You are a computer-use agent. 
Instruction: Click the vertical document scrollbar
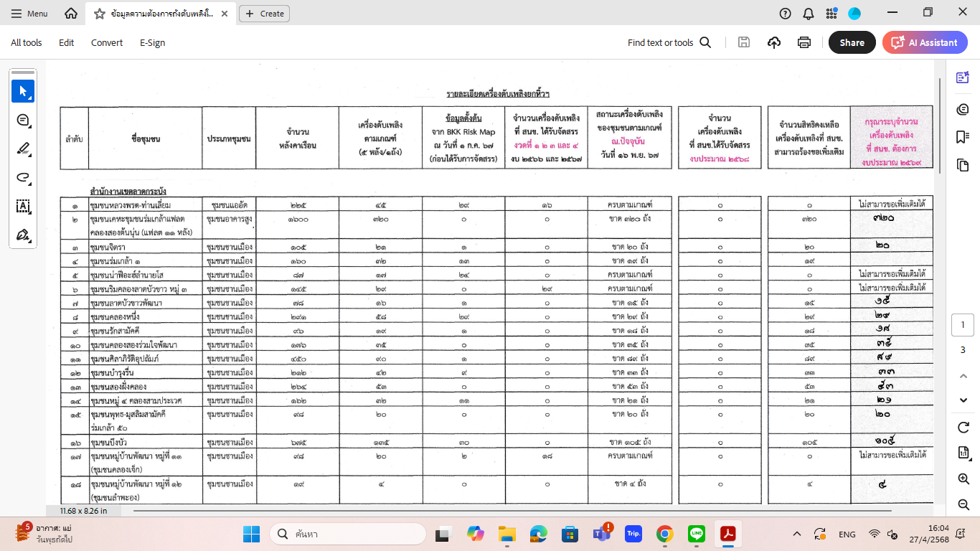click(x=941, y=126)
